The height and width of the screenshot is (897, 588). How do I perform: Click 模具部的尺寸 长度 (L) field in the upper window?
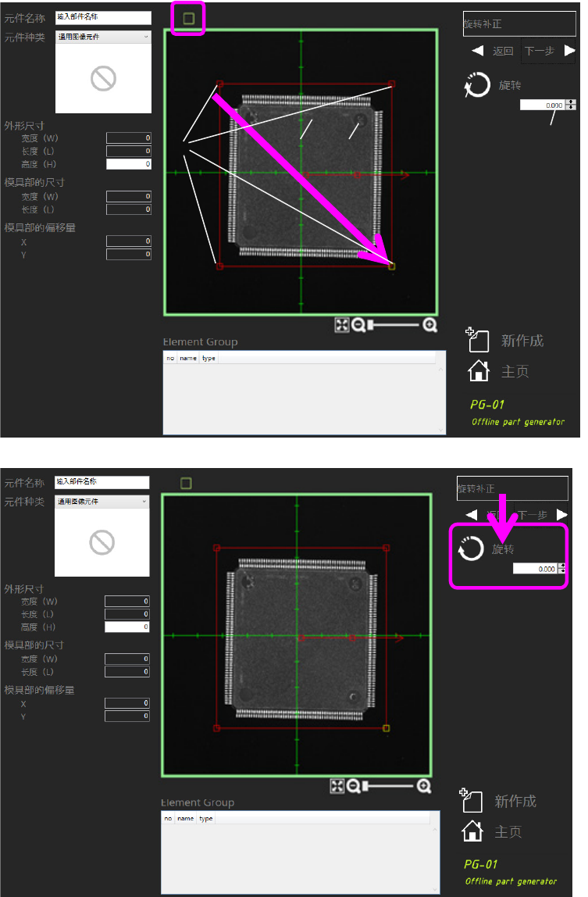tap(129, 209)
